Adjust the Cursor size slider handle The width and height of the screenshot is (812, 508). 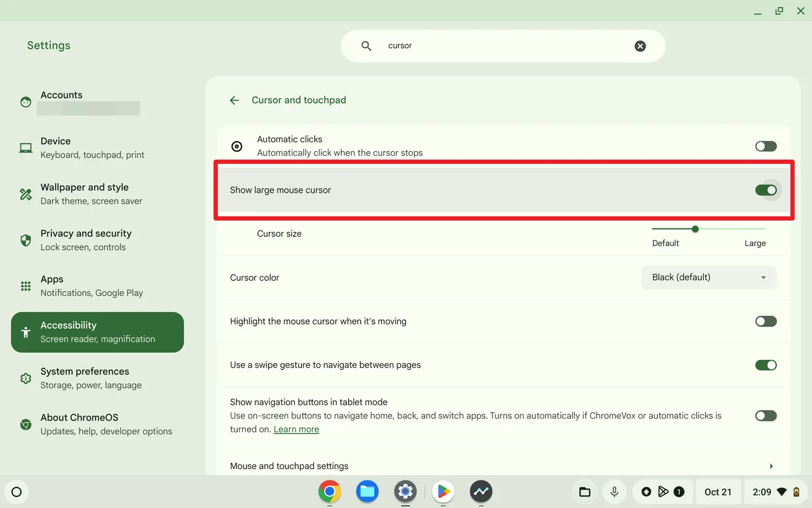point(695,229)
